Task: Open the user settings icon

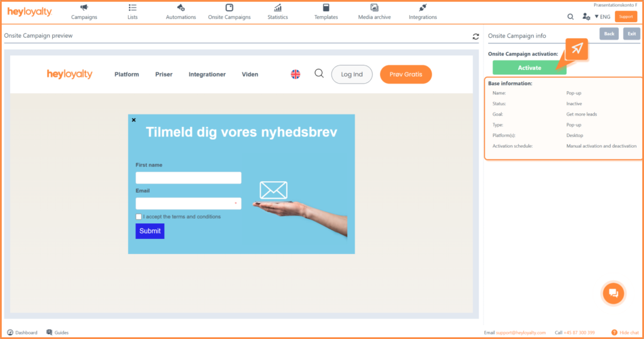Action: (x=586, y=17)
